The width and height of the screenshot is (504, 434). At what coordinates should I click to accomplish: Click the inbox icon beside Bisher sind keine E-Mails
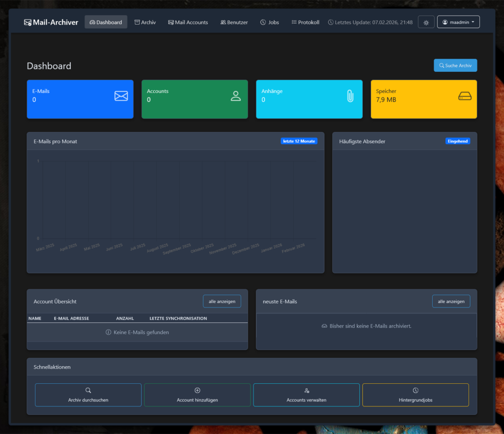click(324, 326)
